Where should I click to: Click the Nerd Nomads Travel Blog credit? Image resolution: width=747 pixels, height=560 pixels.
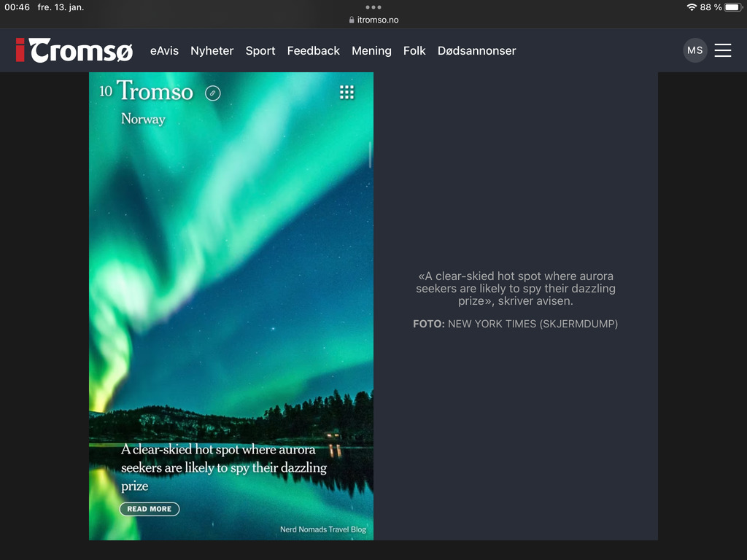pyautogui.click(x=324, y=529)
